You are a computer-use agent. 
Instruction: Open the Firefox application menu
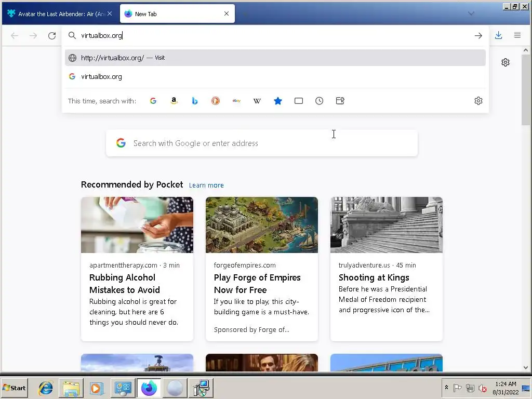tap(517, 35)
